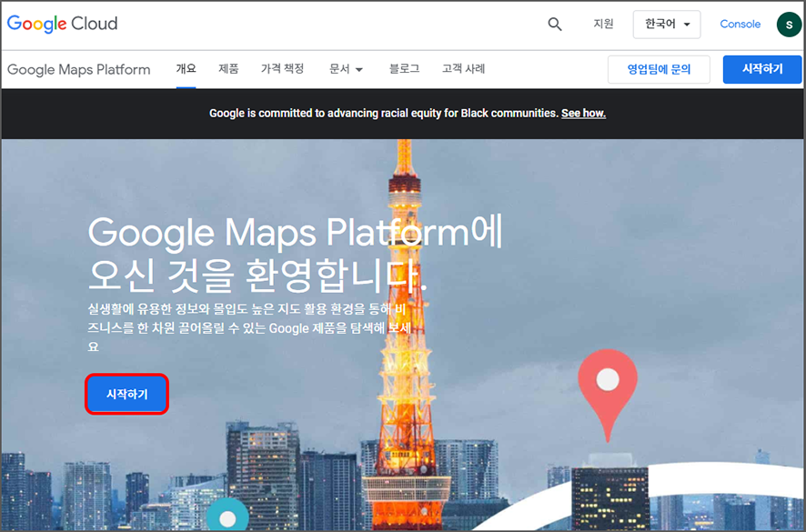Open the 제품 menu item

pos(228,69)
